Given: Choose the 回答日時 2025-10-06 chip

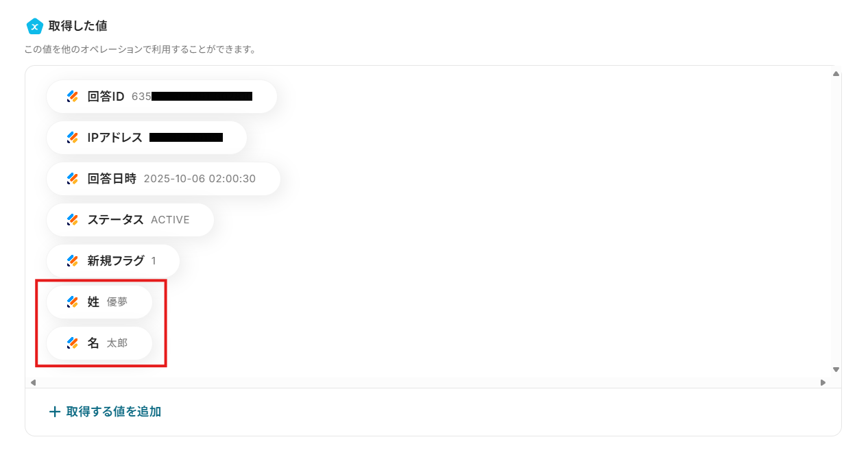Looking at the screenshot, I should point(163,179).
